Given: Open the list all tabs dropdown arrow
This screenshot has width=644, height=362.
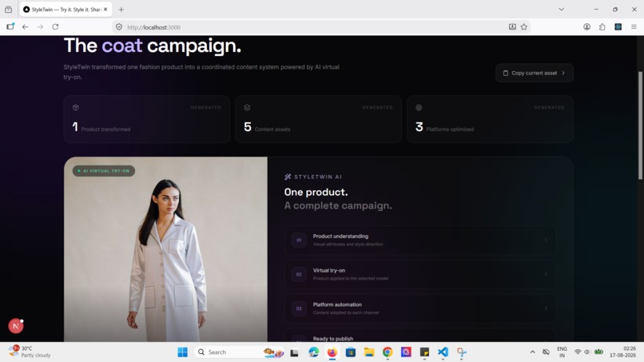Looking at the screenshot, I should tap(561, 9).
